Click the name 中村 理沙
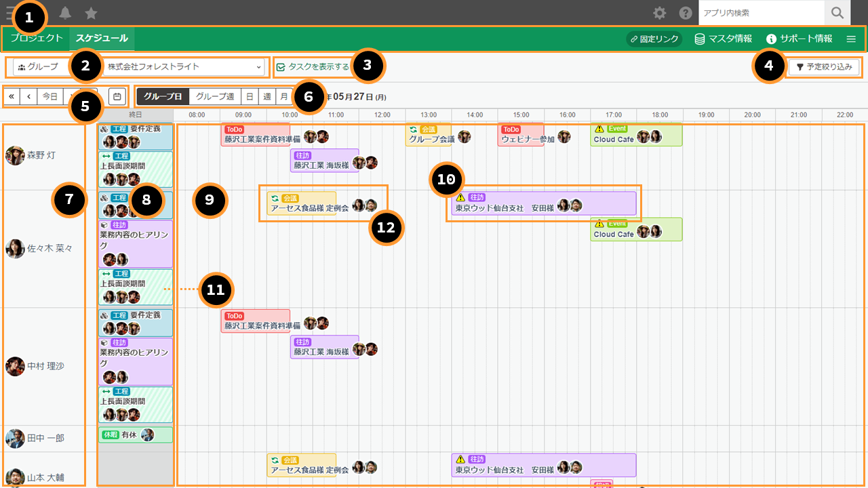The image size is (868, 488). coord(46,366)
